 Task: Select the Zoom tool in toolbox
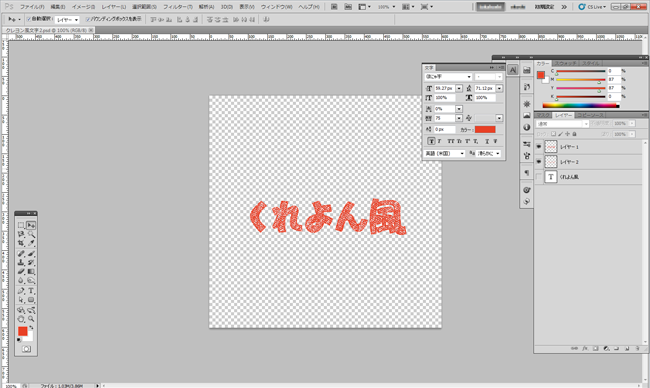[x=31, y=319]
